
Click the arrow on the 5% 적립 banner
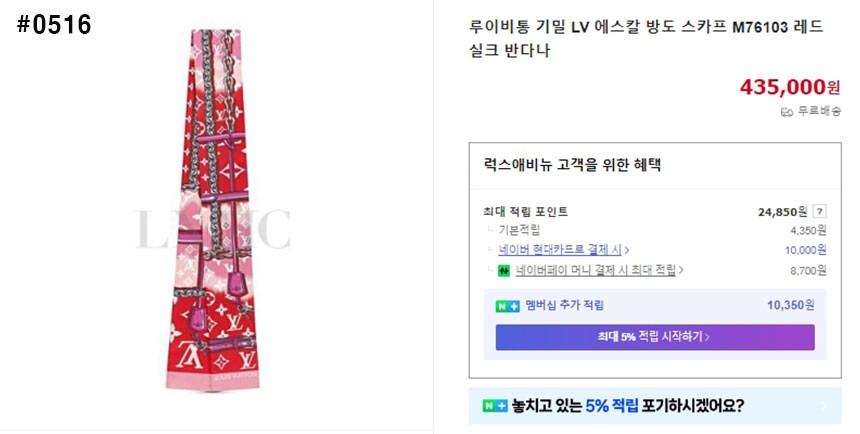point(822,406)
